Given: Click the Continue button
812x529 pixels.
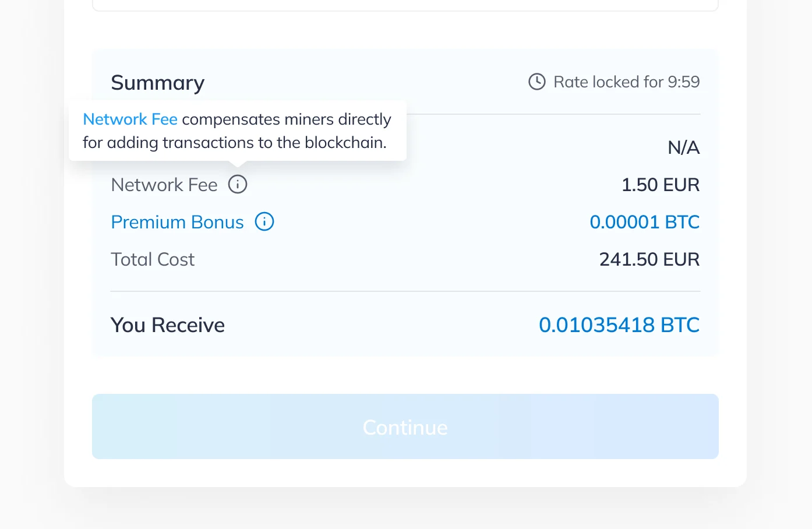Looking at the screenshot, I should 405,426.
